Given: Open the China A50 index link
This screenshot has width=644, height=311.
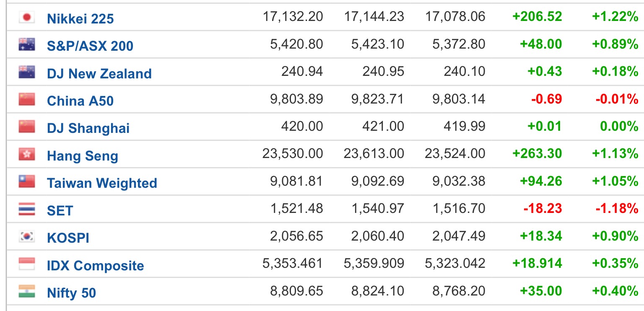Looking at the screenshot, I should click(80, 101).
